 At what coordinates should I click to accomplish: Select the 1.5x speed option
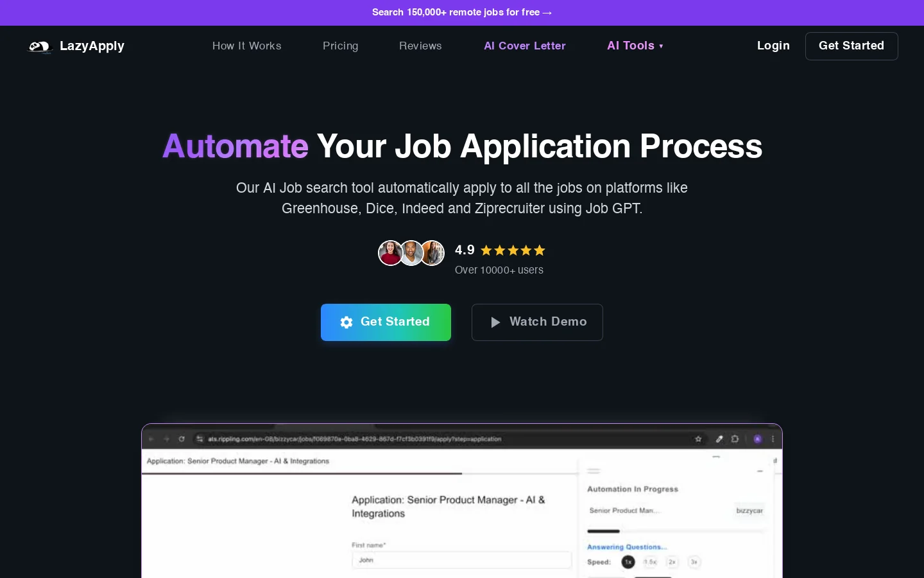[650, 562]
